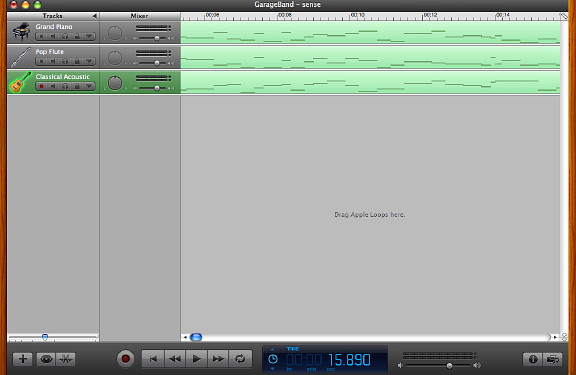Mute the Grand Piano track

(x=53, y=36)
